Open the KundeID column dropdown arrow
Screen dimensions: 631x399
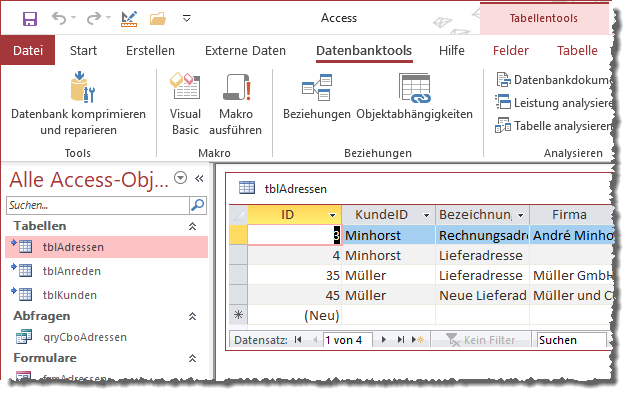point(426,215)
